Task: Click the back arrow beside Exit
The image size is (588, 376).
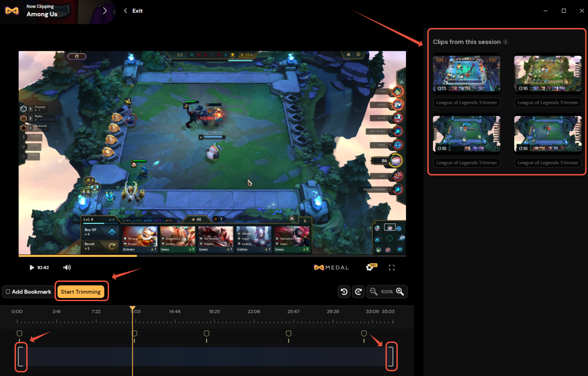Action: click(x=125, y=11)
